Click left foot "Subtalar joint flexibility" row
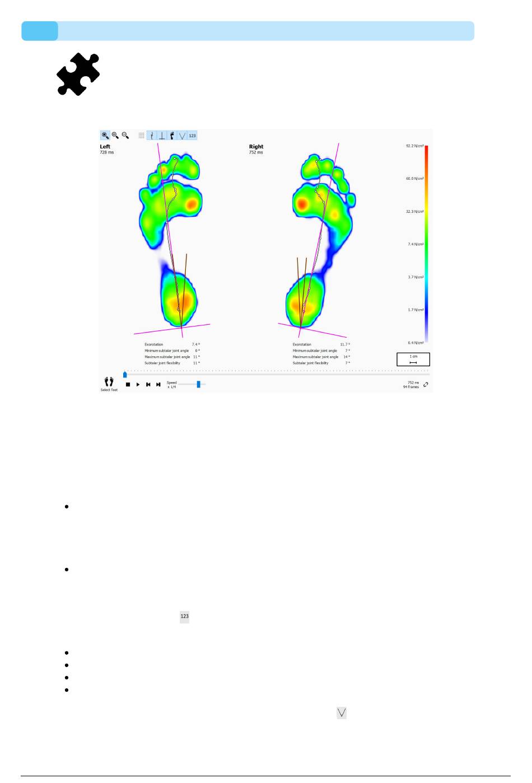The width and height of the screenshot is (532, 783). coord(172,363)
